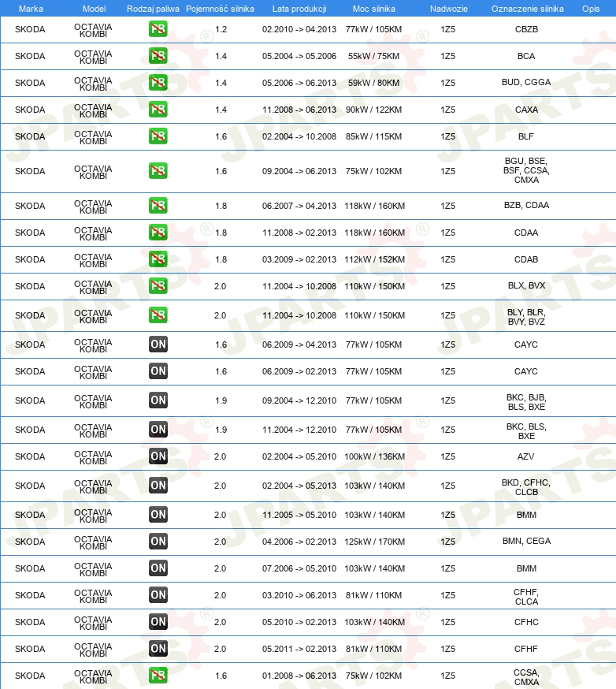Image resolution: width=616 pixels, height=689 pixels.
Task: Click the 100kW / 136KM power cell
Action: [374, 456]
